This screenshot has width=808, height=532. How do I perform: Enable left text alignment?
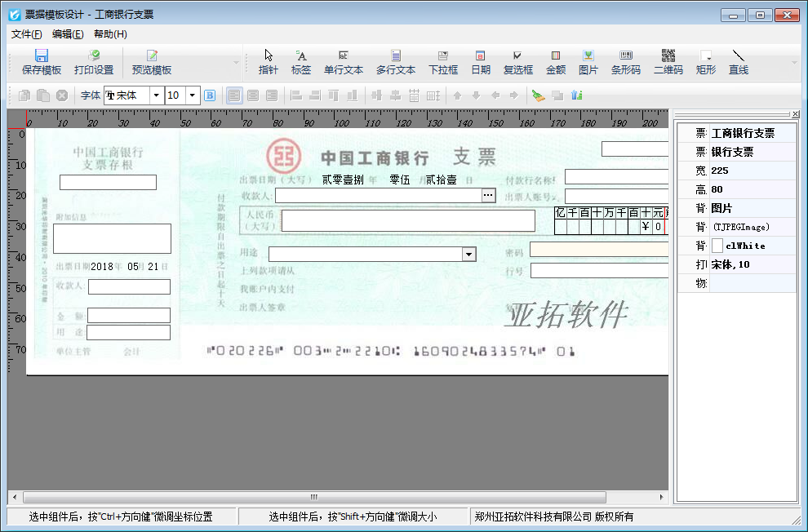(x=233, y=95)
